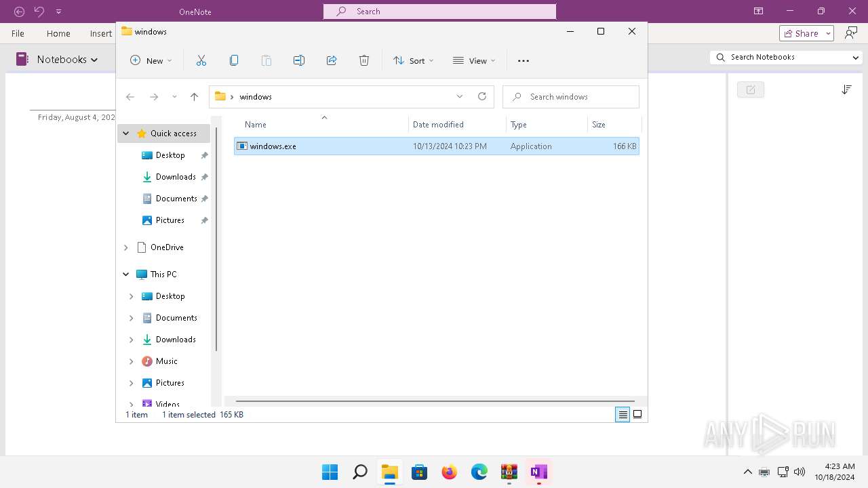
Task: Collapse This PC tree node
Action: pos(126,274)
